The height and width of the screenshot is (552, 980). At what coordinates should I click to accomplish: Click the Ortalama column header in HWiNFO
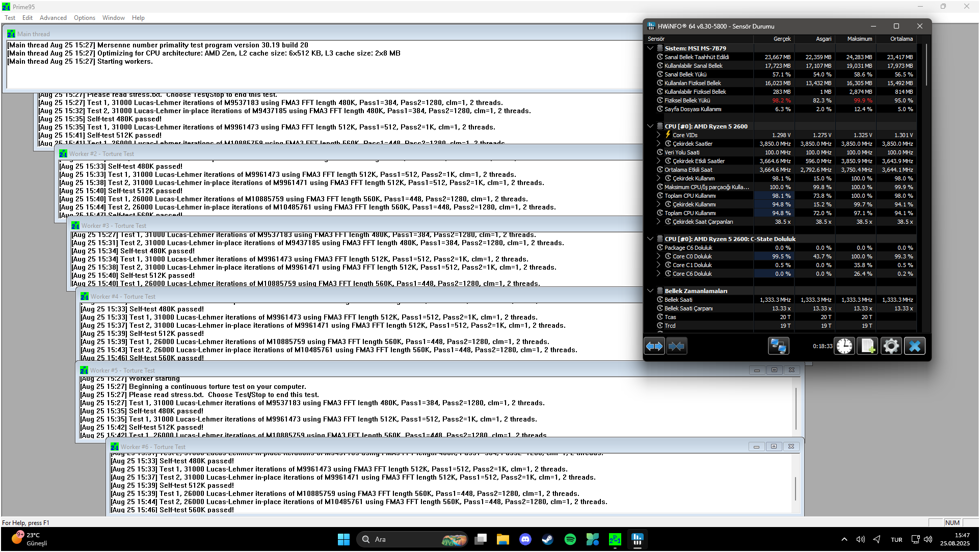(896, 39)
